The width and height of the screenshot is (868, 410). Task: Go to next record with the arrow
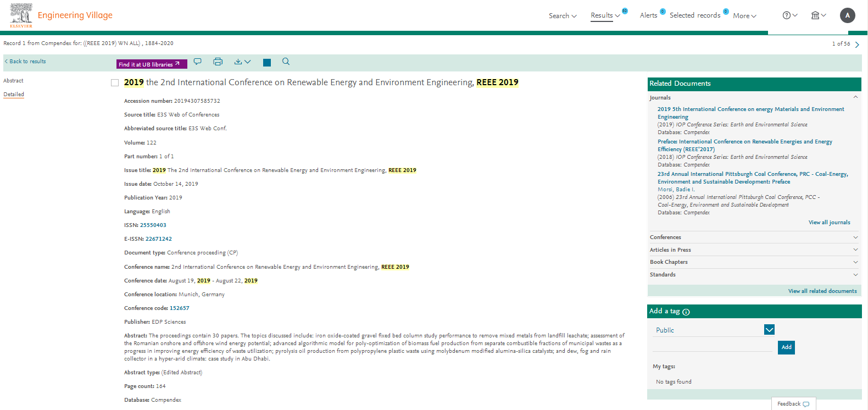[x=857, y=45]
